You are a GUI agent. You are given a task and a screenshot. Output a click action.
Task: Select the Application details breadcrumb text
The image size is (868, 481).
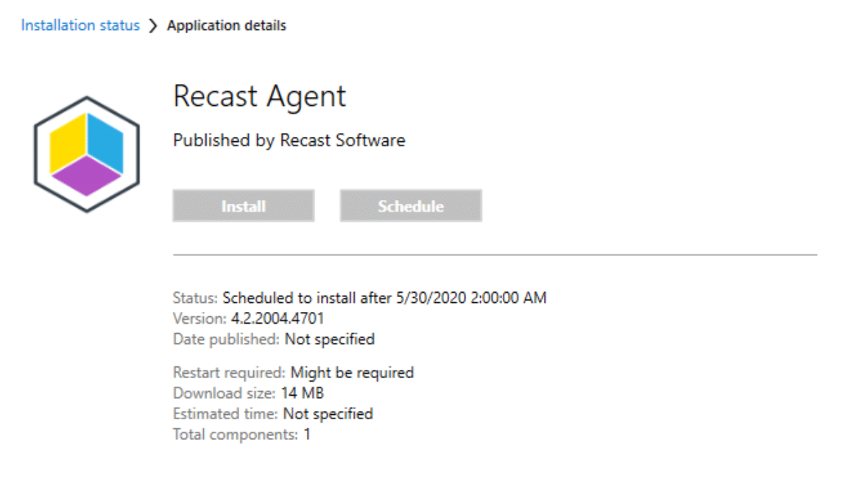(x=227, y=26)
